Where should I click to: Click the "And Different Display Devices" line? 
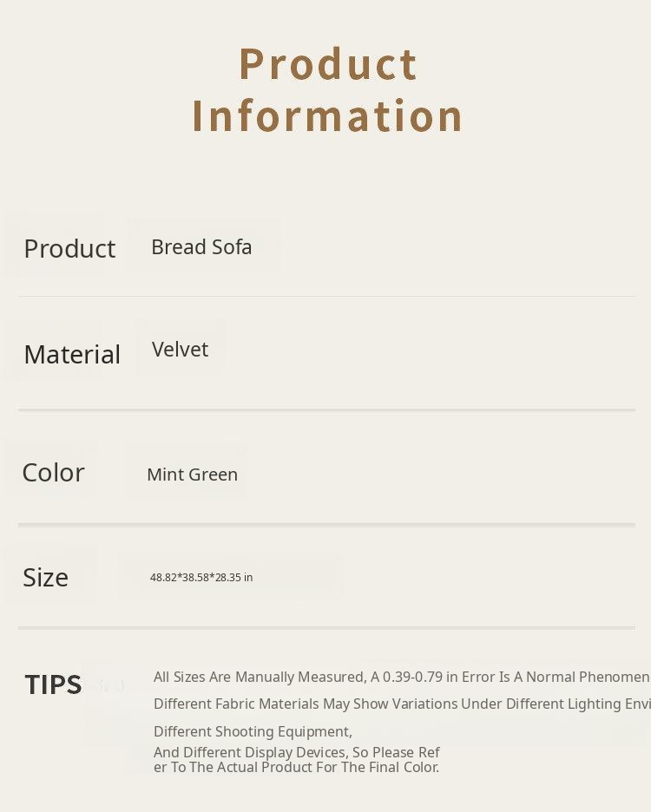297,752
